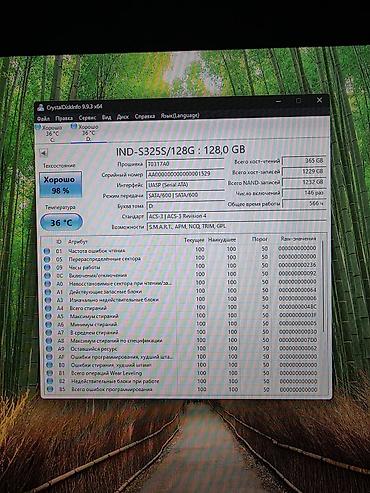
Task: Click the Число включений 146 раз value
Action: (x=304, y=193)
